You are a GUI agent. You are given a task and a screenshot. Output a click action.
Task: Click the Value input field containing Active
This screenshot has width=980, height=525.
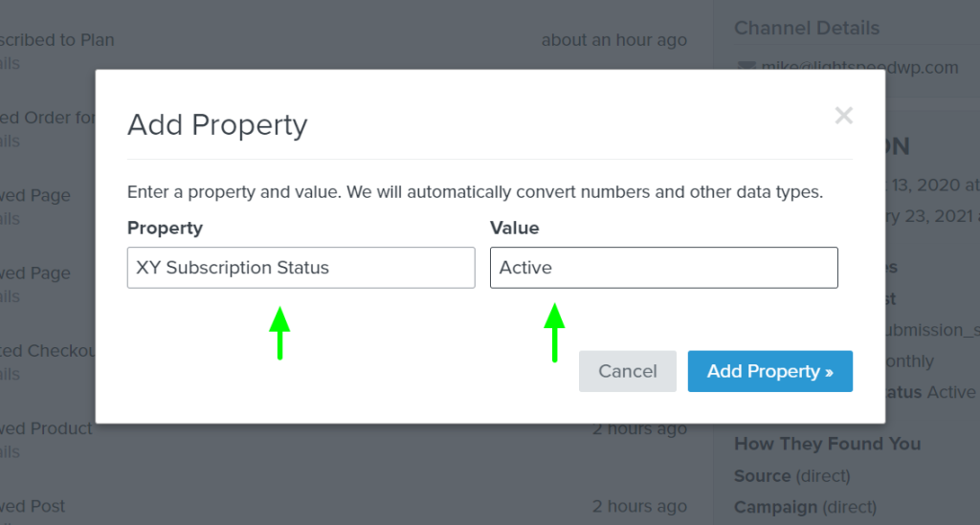point(664,268)
